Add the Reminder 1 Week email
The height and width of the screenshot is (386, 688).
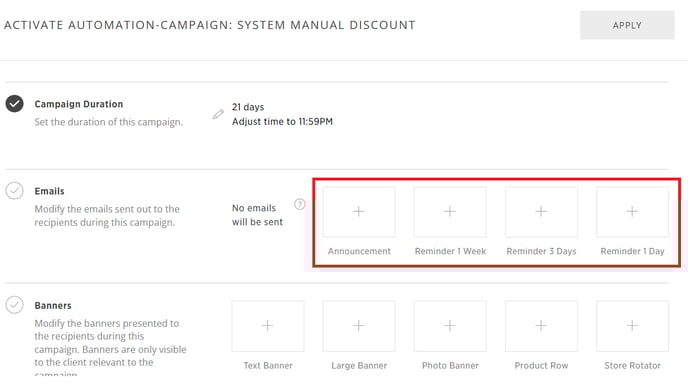pyautogui.click(x=450, y=212)
